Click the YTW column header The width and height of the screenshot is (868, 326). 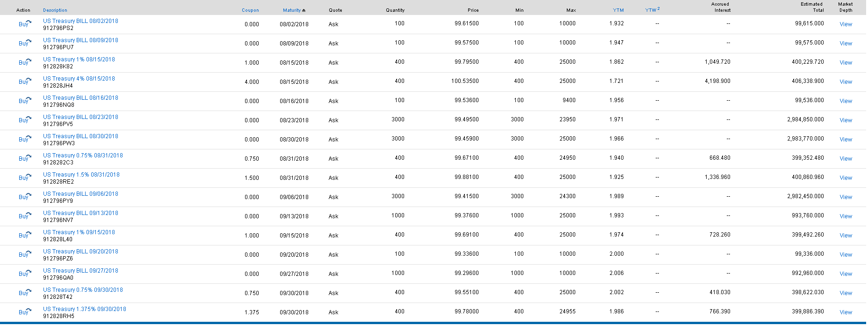[651, 10]
